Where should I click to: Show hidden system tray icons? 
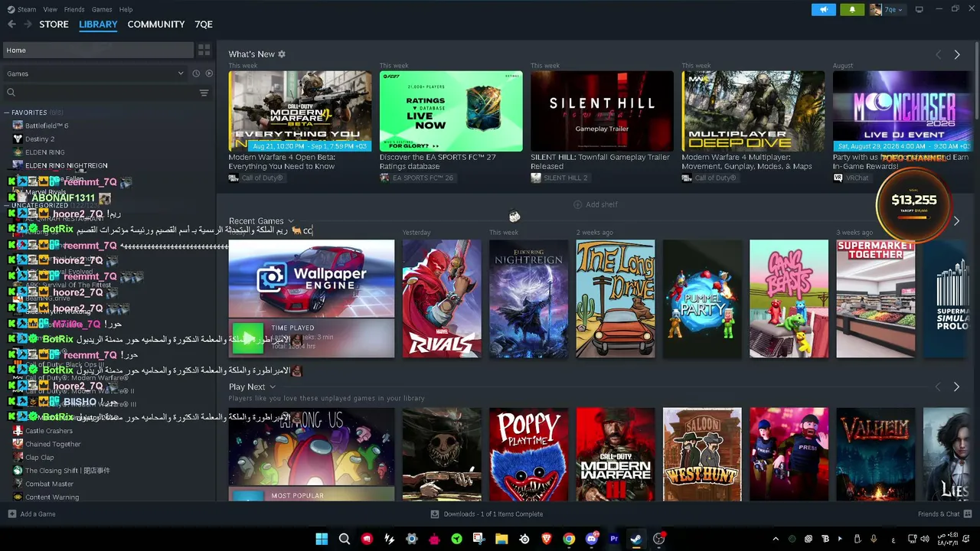[x=776, y=539]
